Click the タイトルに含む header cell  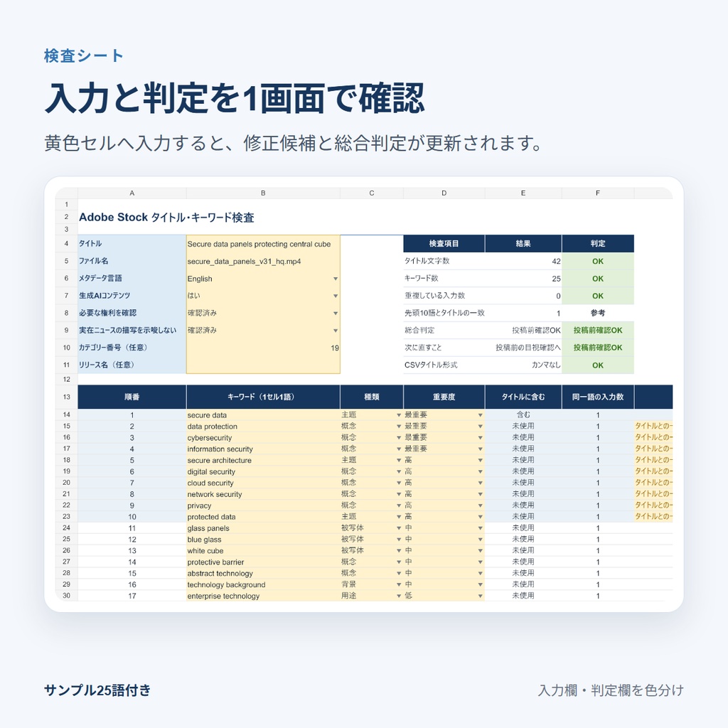pos(523,397)
